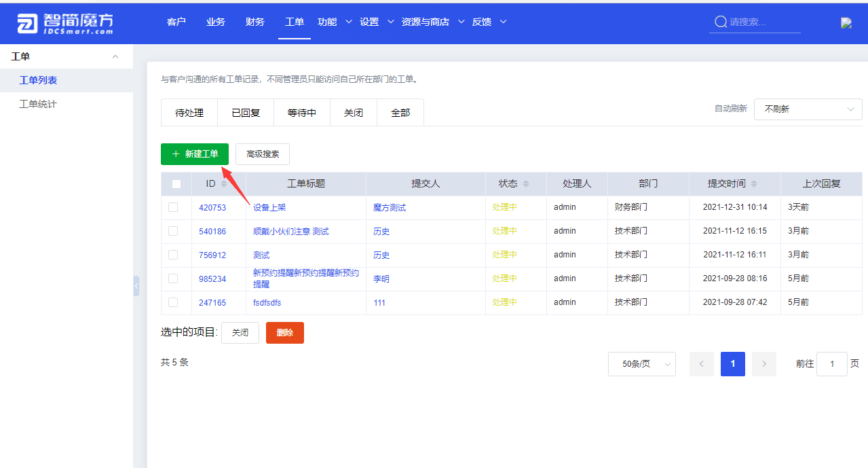The image size is (868, 468).
Task: Switch to the 全部 tab
Action: [400, 113]
